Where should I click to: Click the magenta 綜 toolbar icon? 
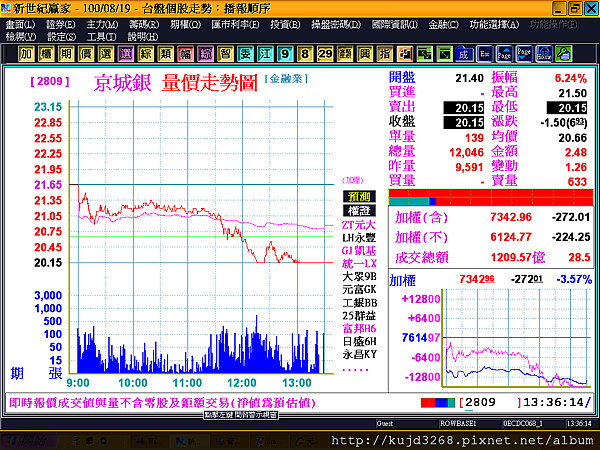click(x=205, y=54)
